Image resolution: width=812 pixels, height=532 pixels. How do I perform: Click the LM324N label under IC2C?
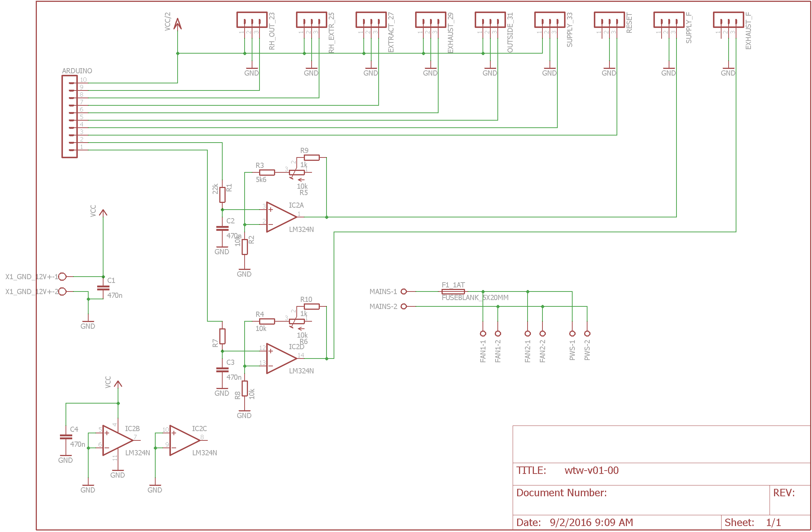(x=205, y=453)
